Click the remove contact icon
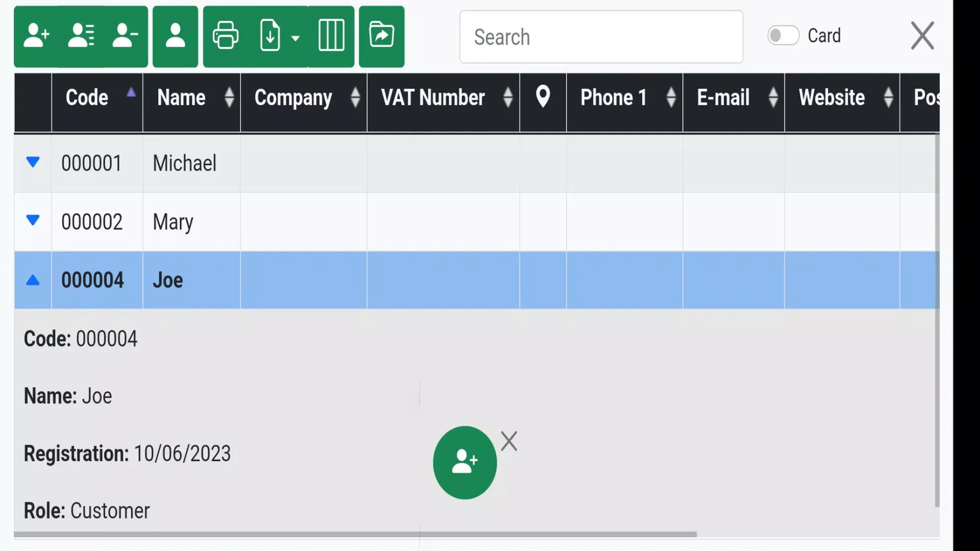The height and width of the screenshot is (551, 980). (x=125, y=36)
